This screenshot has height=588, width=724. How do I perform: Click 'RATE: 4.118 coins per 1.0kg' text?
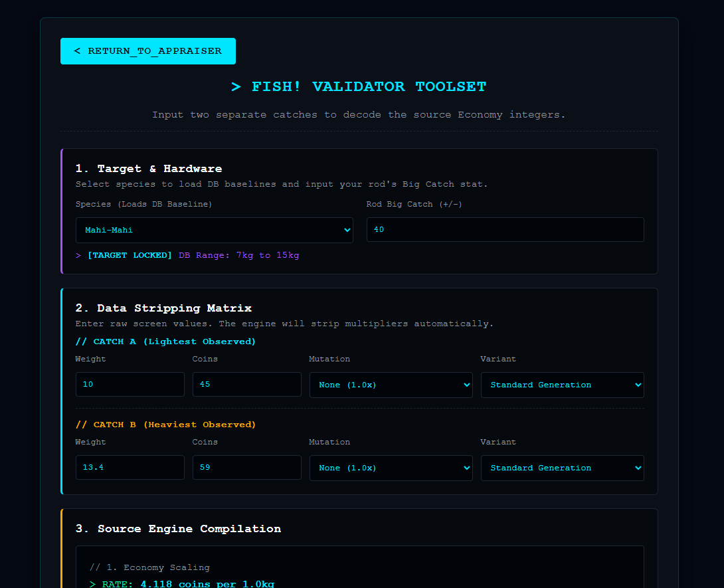(188, 584)
